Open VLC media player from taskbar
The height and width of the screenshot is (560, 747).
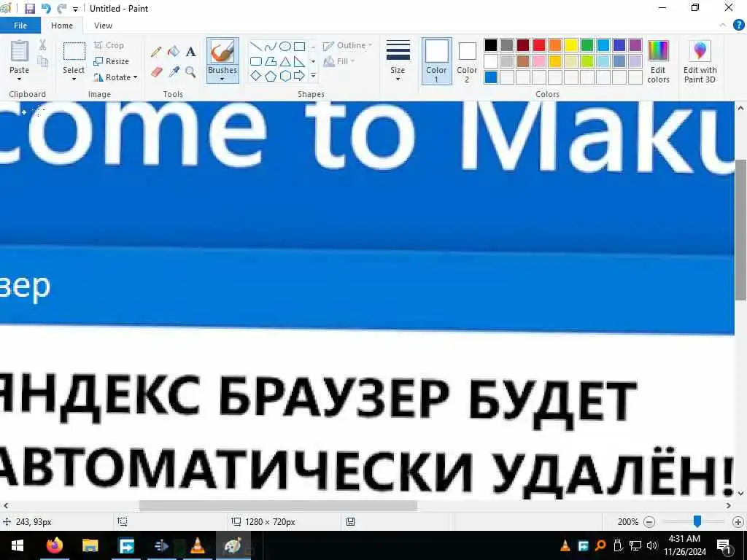click(197, 545)
